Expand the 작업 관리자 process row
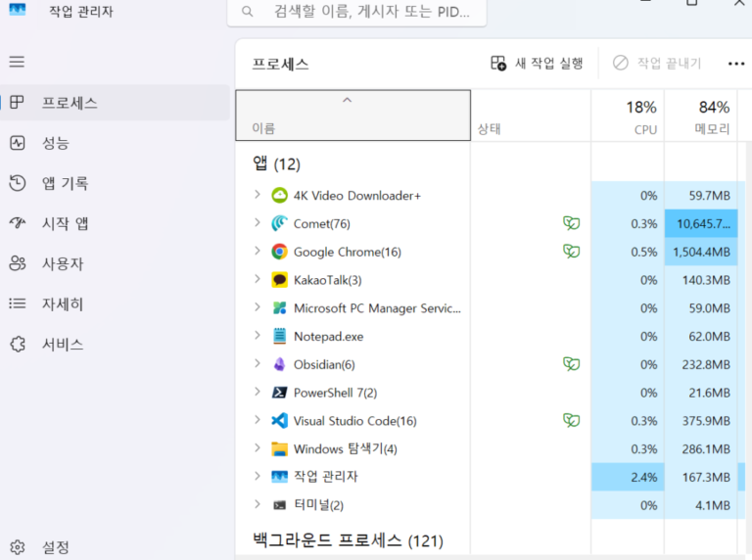Screen dimensions: 752x560 tap(258, 476)
